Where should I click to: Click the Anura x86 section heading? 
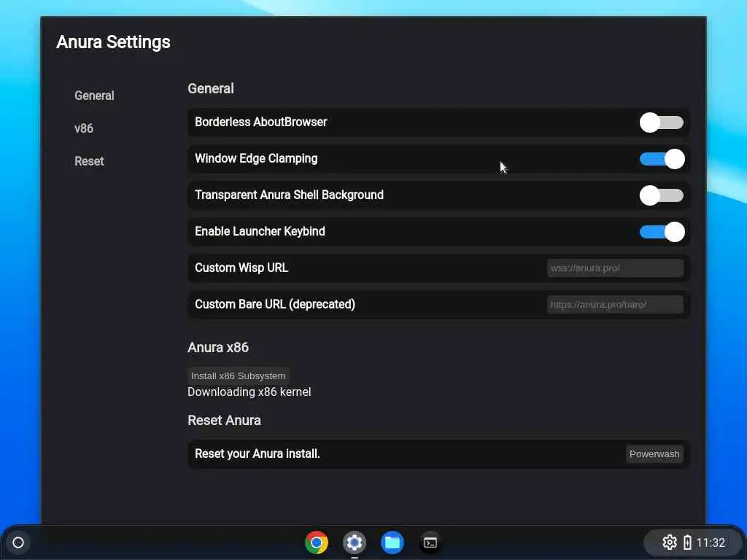coord(218,348)
